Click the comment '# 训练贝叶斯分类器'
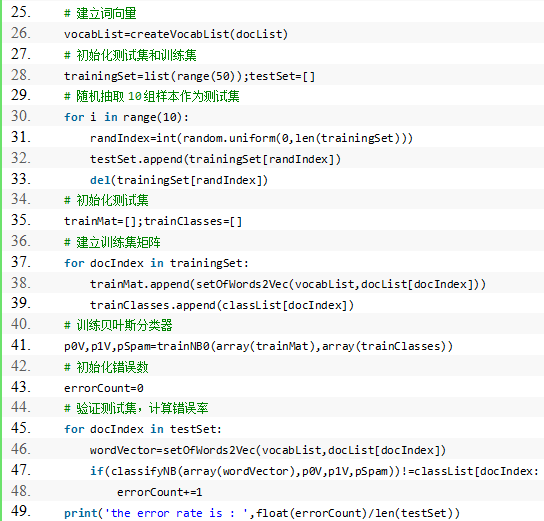The image size is (544, 521). 118,325
